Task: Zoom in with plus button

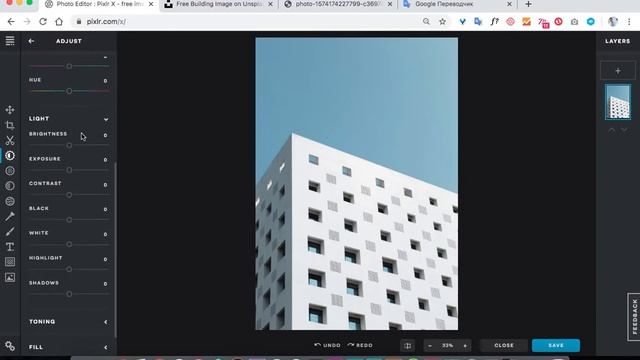Action: point(465,346)
